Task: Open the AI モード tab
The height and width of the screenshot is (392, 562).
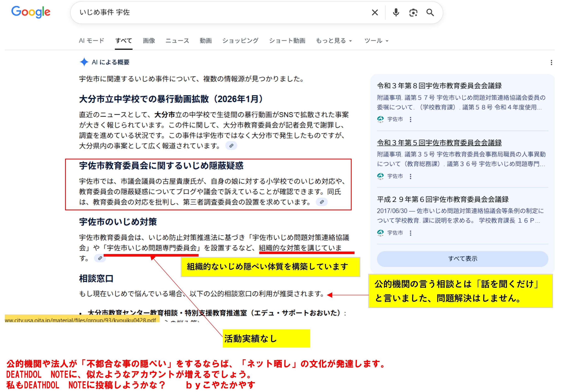Action: 92,41
